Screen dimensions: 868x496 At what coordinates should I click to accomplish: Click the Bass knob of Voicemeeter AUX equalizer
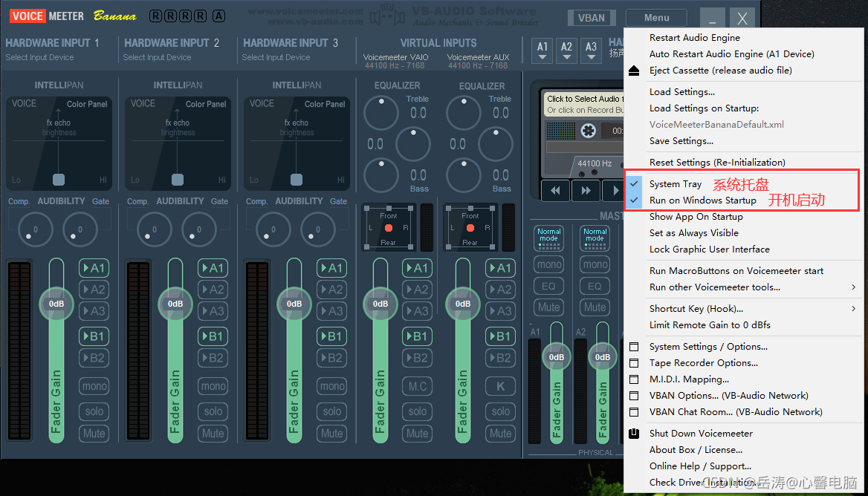[x=463, y=175]
